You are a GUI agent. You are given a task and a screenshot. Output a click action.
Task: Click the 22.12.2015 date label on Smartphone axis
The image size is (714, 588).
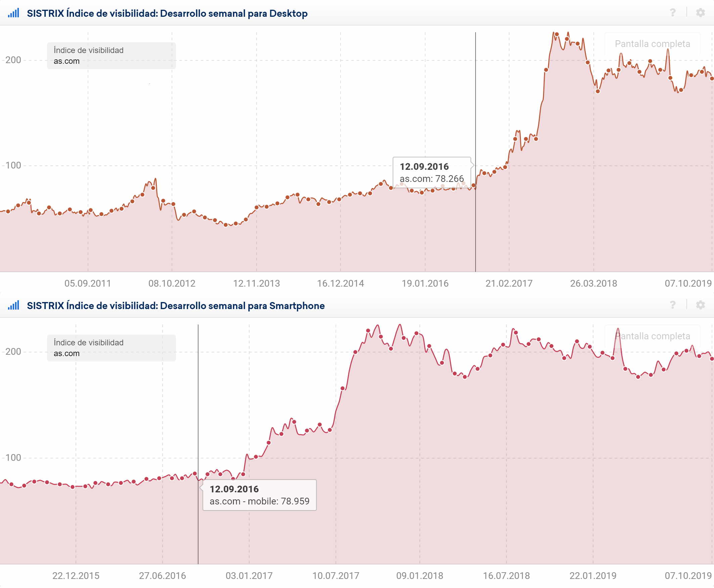tap(76, 576)
